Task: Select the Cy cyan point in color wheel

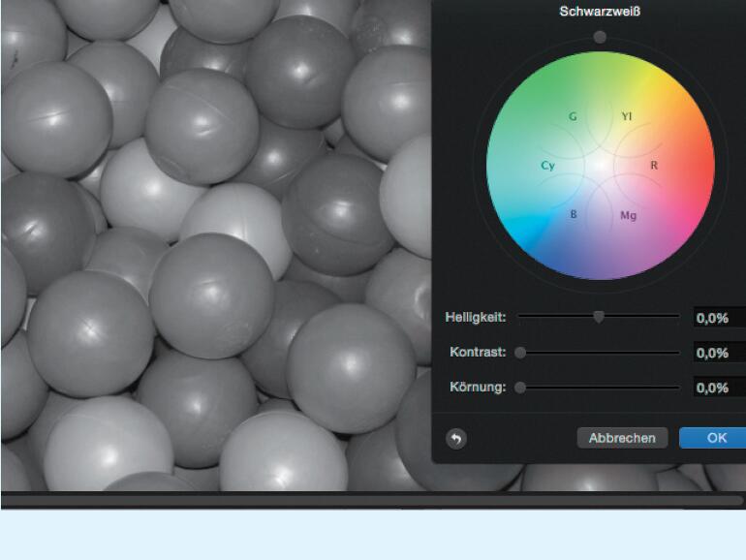Action: [547, 166]
